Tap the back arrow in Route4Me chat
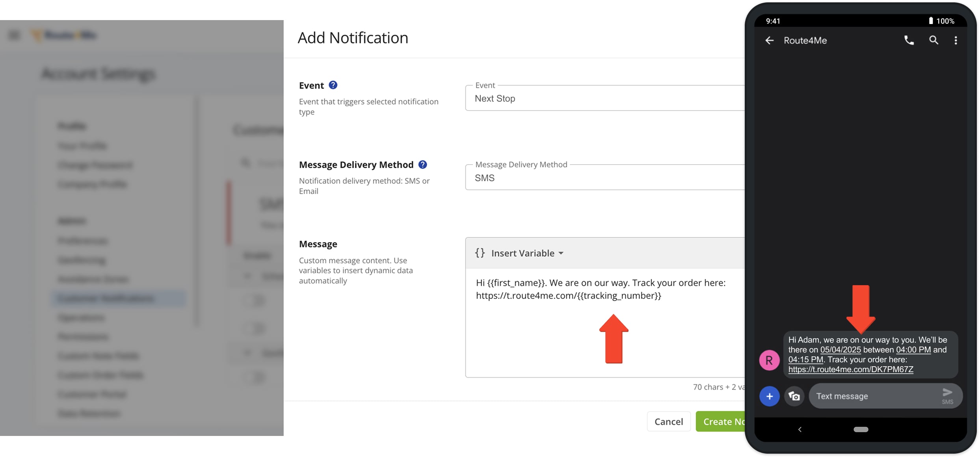The height and width of the screenshot is (458, 980). click(769, 41)
